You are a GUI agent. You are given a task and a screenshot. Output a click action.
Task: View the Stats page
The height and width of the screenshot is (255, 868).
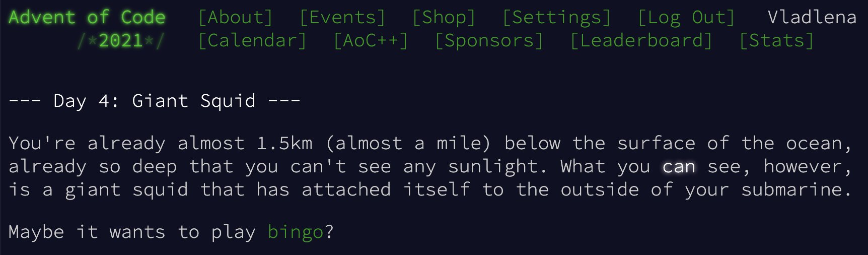pos(776,41)
